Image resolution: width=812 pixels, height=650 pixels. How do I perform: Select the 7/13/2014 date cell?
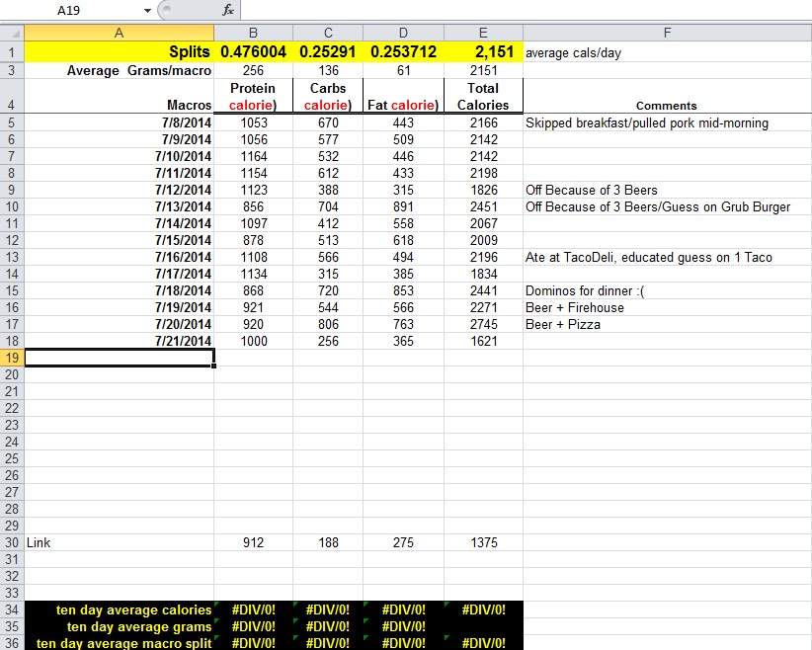coord(120,206)
